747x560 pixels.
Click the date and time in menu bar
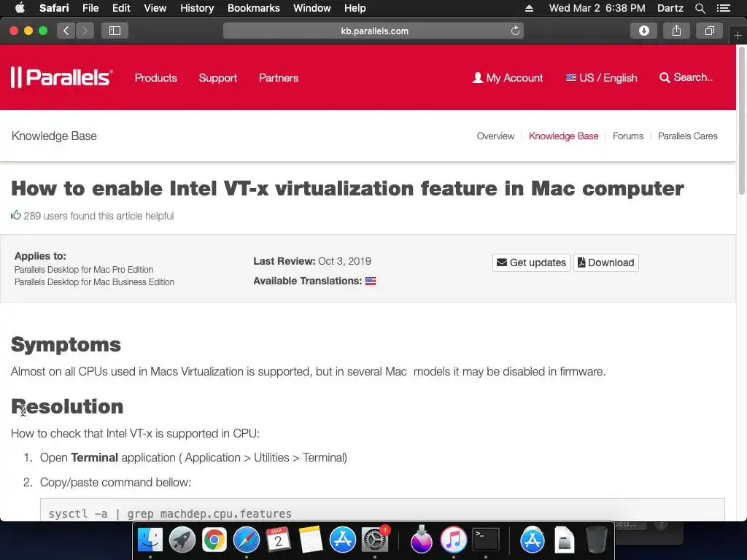coord(597,8)
